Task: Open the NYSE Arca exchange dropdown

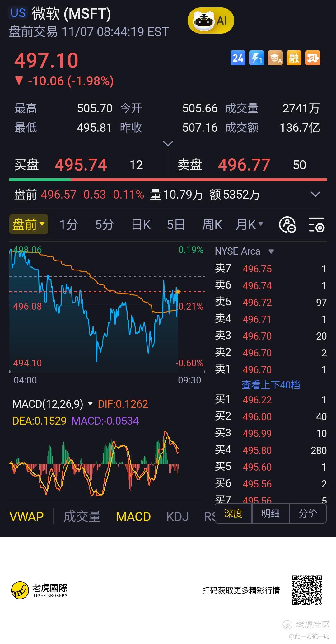Action: (244, 251)
